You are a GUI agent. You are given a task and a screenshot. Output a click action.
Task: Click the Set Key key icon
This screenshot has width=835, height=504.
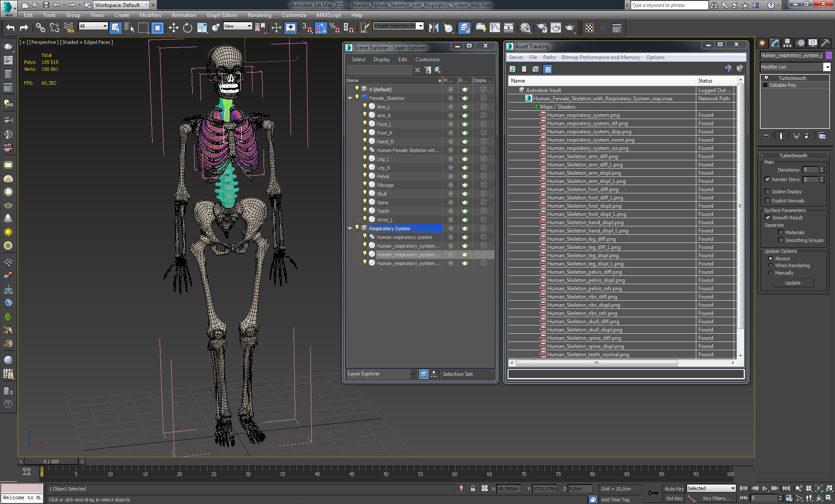[x=653, y=493]
